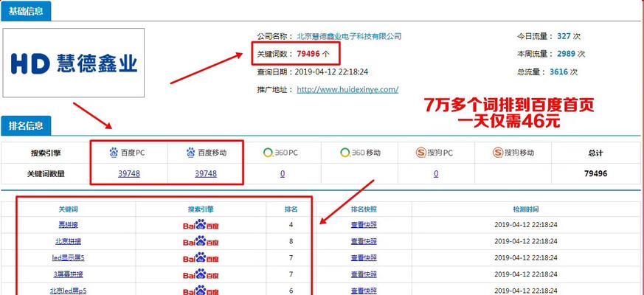Click the Baidu logo in the 北京拼接 row
Image resolution: width=644 pixels, height=295 pixels.
point(201,241)
